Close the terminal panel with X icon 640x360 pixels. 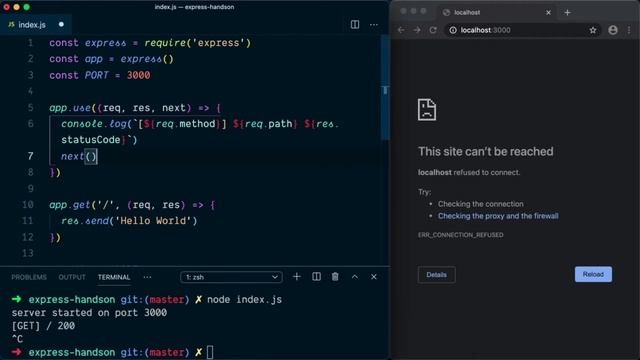point(373,277)
